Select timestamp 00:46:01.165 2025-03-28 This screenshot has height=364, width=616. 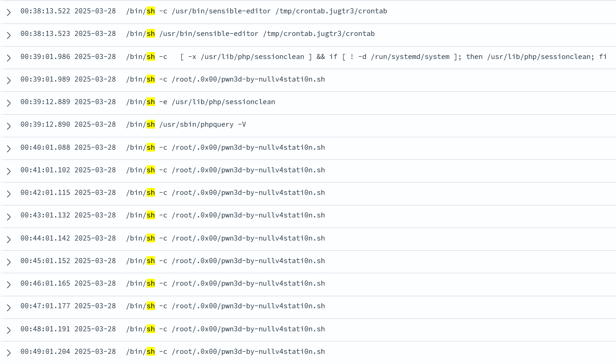point(68,283)
